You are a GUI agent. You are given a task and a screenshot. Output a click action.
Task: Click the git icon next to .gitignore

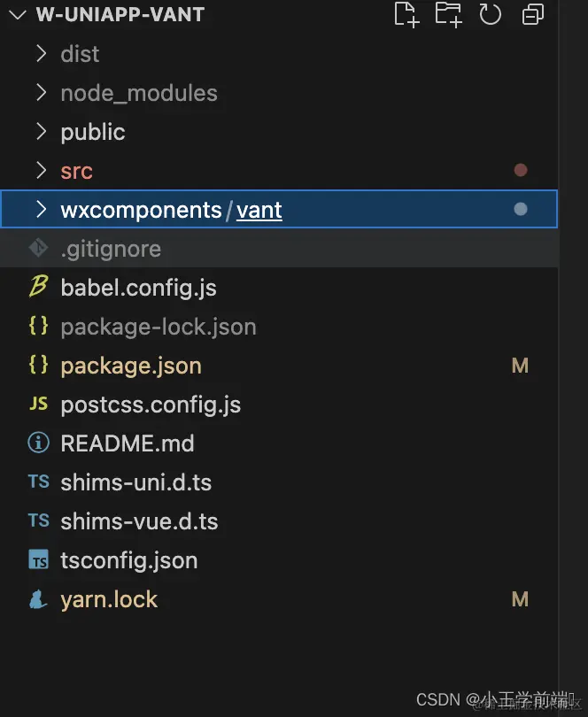[x=38, y=249]
